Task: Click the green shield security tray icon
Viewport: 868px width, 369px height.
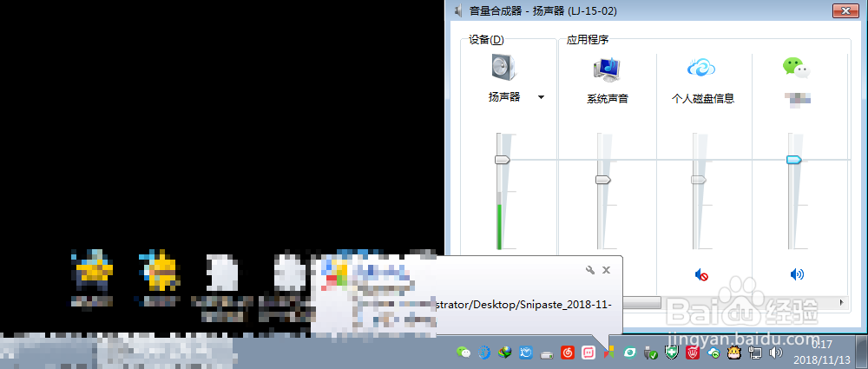Action: (672, 352)
